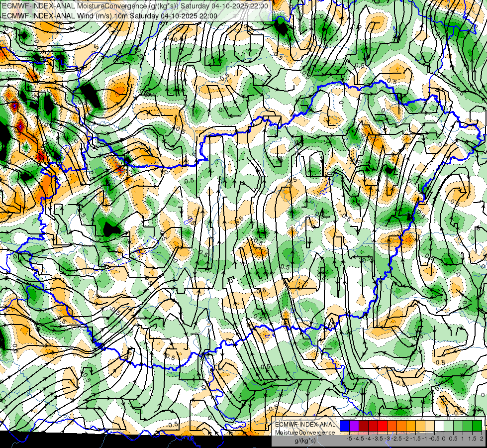
Task: Click the lightest green swatch between 0 and 0.5
Action: click(449, 426)
